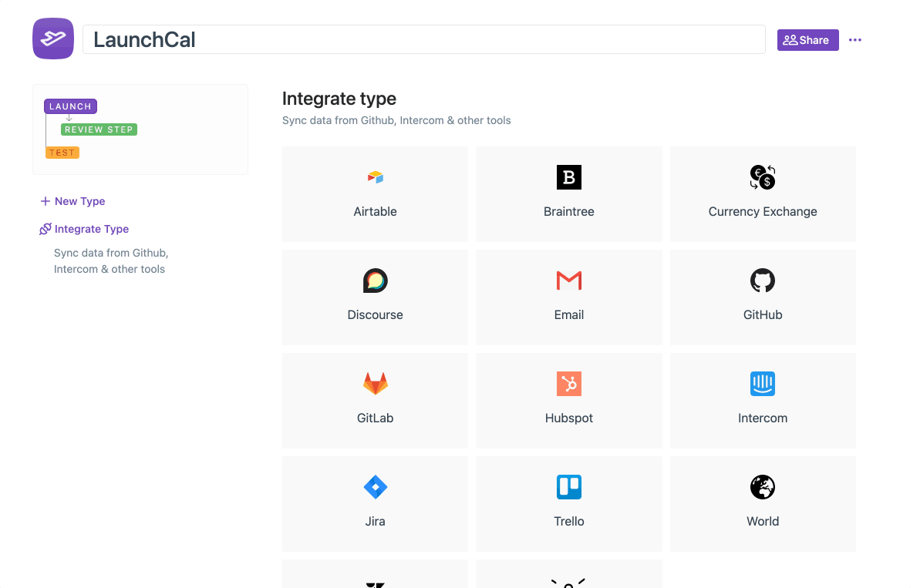The width and height of the screenshot is (910, 588).
Task: Click New Type in the sidebar
Action: tap(72, 201)
